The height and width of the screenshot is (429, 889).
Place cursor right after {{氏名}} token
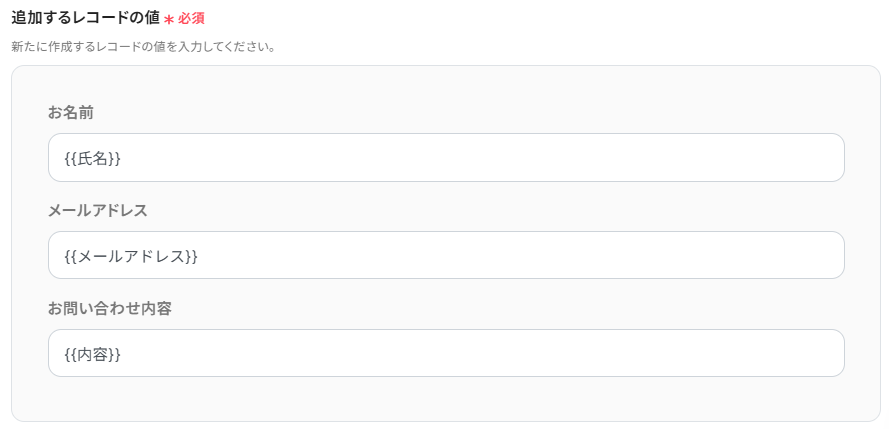click(122, 158)
